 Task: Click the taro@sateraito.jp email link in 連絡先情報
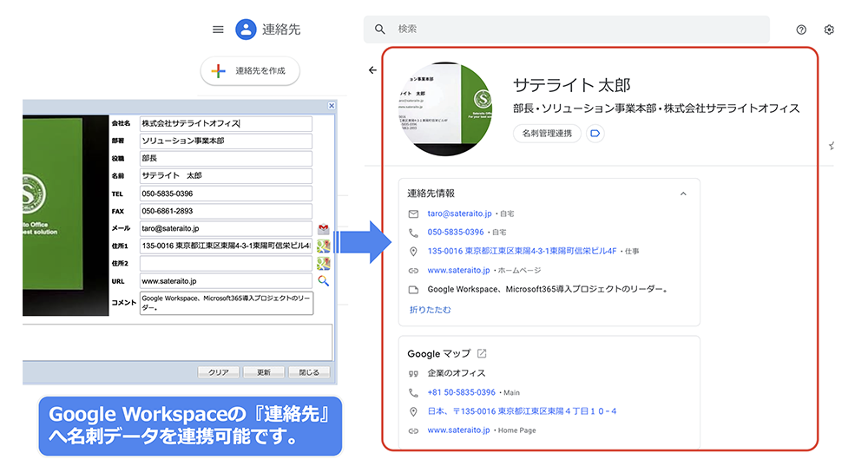click(x=459, y=213)
